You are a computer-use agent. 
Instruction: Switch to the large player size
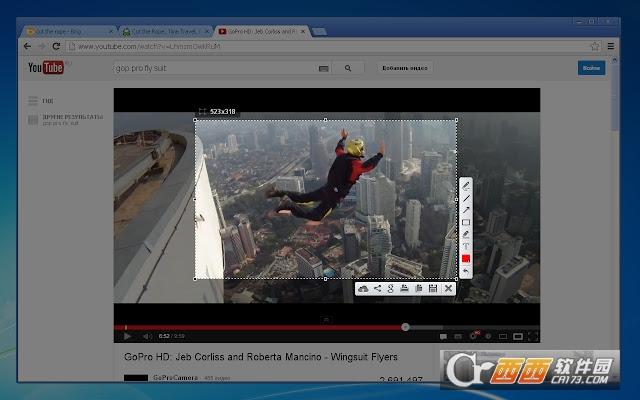(x=518, y=336)
